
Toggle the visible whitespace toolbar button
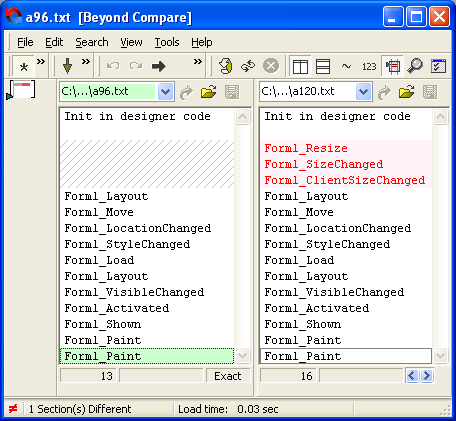pyautogui.click(x=392, y=66)
